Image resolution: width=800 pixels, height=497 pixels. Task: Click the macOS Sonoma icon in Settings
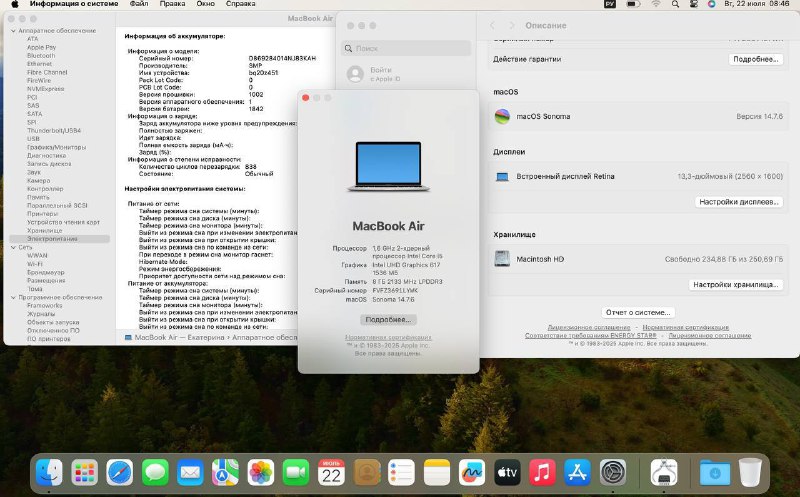click(502, 116)
